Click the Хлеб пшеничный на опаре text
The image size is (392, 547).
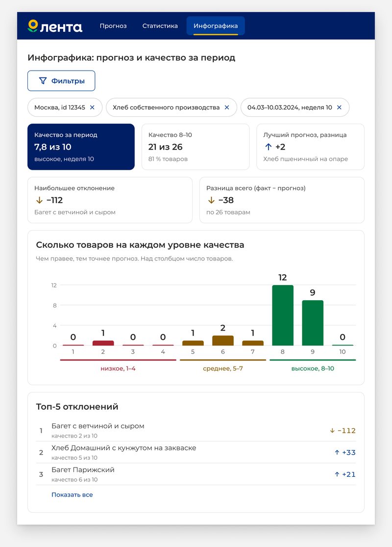pos(306,159)
